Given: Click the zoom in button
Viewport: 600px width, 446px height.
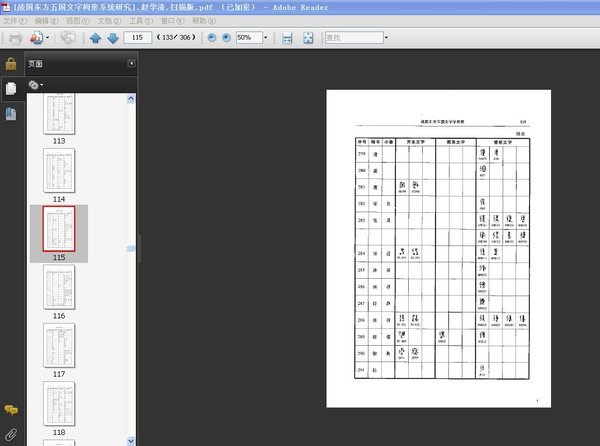Looking at the screenshot, I should click(227, 37).
